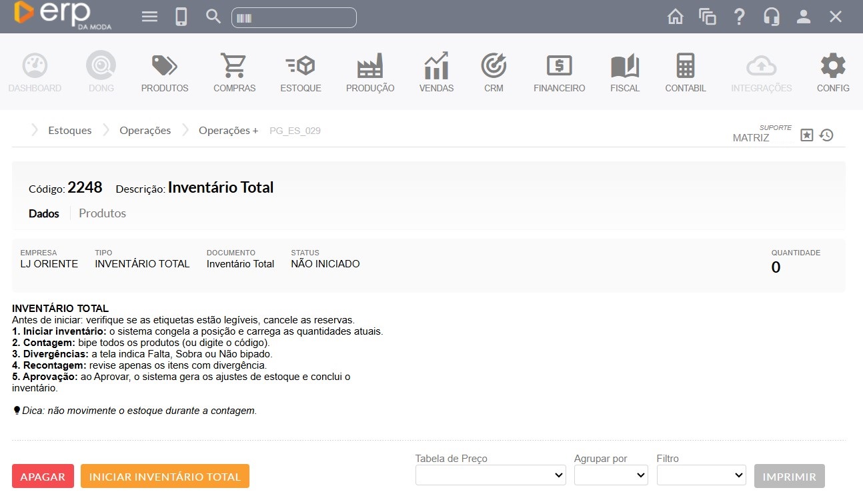
Task: Expand the Tabela de Preço dropdown
Action: point(490,475)
